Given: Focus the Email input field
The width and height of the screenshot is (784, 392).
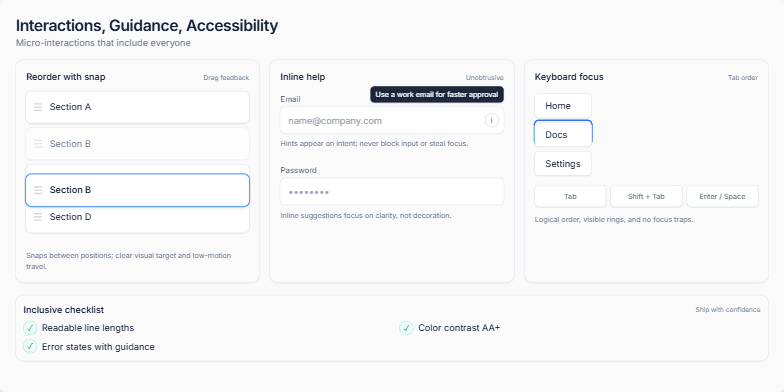Looking at the screenshot, I should click(x=392, y=120).
